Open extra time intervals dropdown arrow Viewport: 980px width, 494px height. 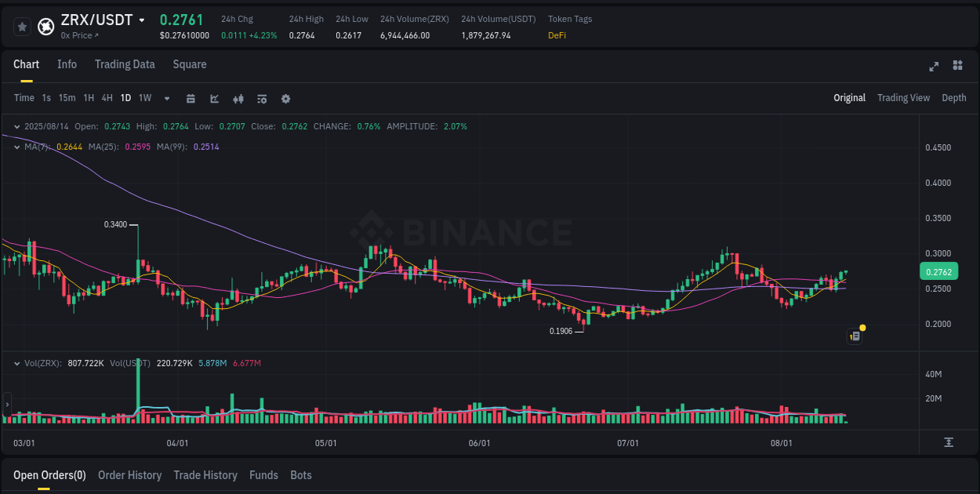[x=166, y=99]
